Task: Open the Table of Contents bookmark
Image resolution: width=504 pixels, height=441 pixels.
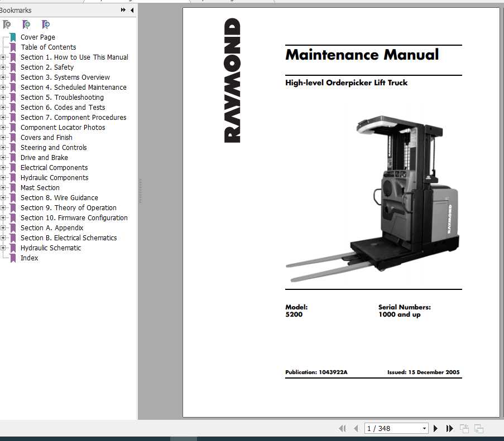Action: (x=48, y=47)
